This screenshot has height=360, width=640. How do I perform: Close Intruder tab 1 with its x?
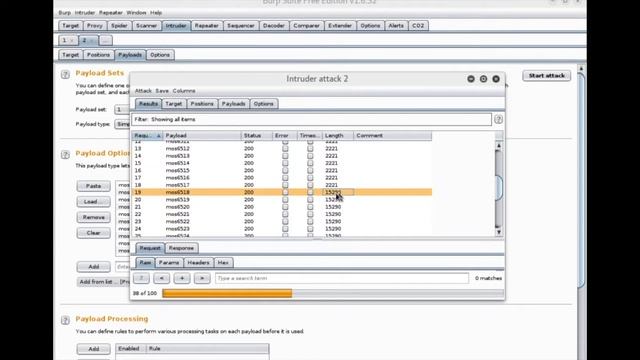click(72, 40)
